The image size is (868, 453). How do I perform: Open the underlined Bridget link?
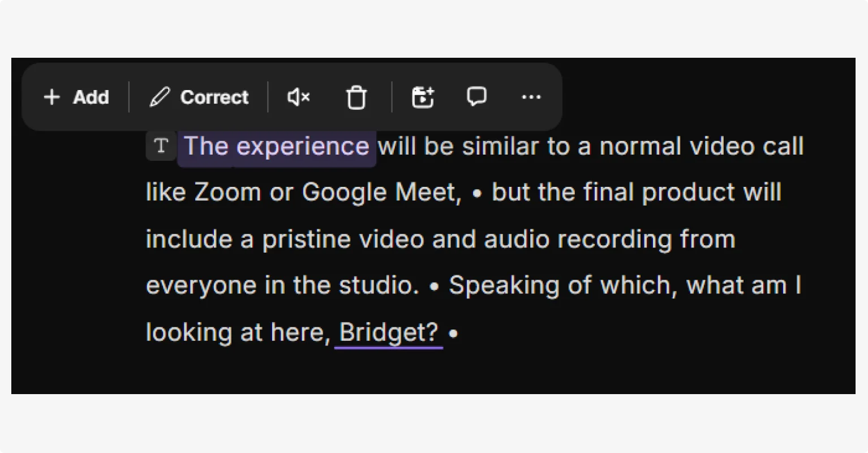[388, 332]
